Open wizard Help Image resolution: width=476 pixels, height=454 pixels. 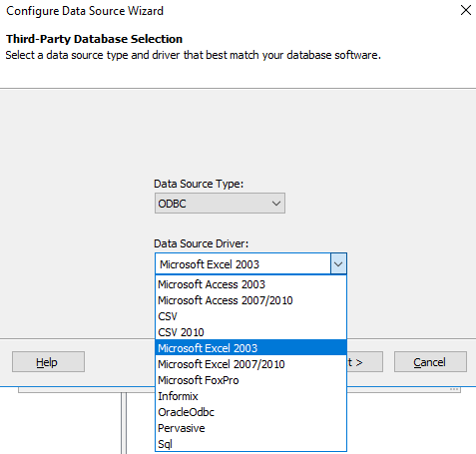click(x=48, y=362)
